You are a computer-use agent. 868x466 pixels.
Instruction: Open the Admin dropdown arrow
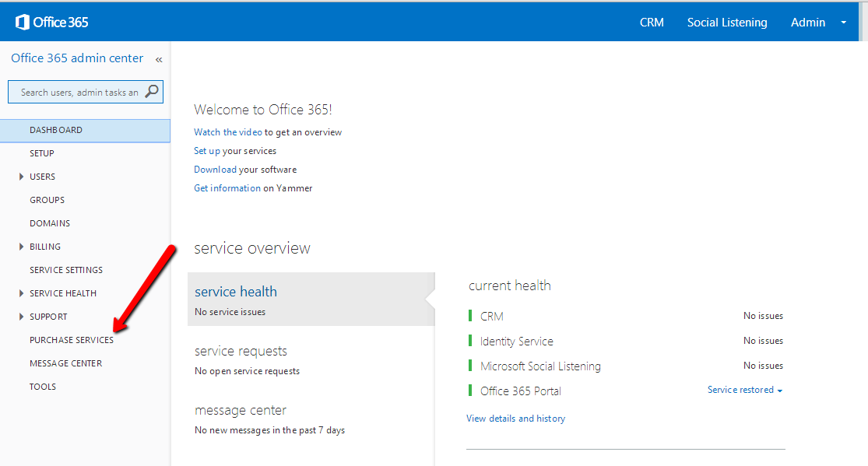[x=843, y=23]
